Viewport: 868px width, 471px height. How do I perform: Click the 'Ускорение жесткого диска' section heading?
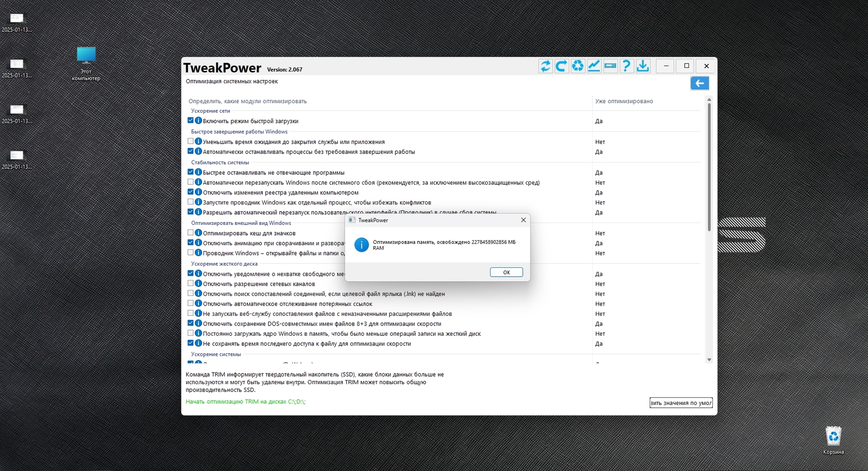tap(224, 264)
